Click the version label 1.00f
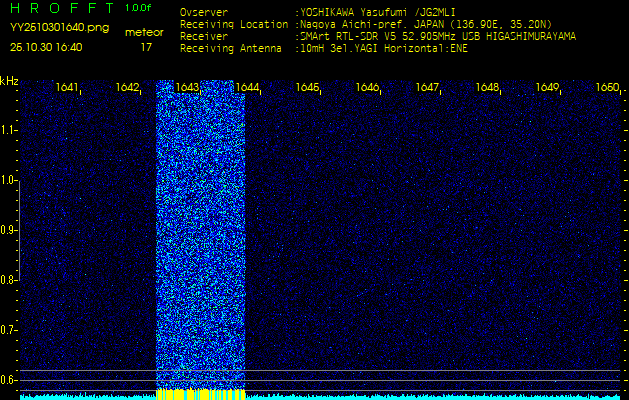The width and height of the screenshot is (629, 400). point(139,8)
